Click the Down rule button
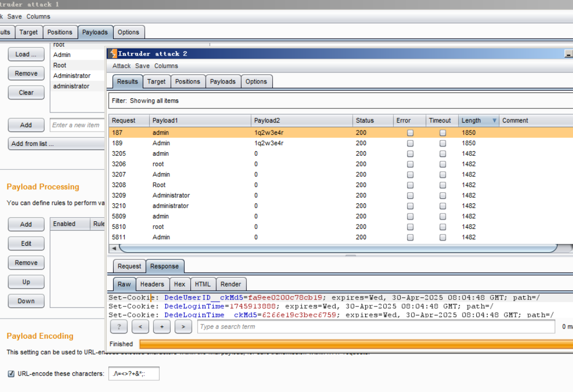Image resolution: width=573 pixels, height=392 pixels. (x=26, y=301)
